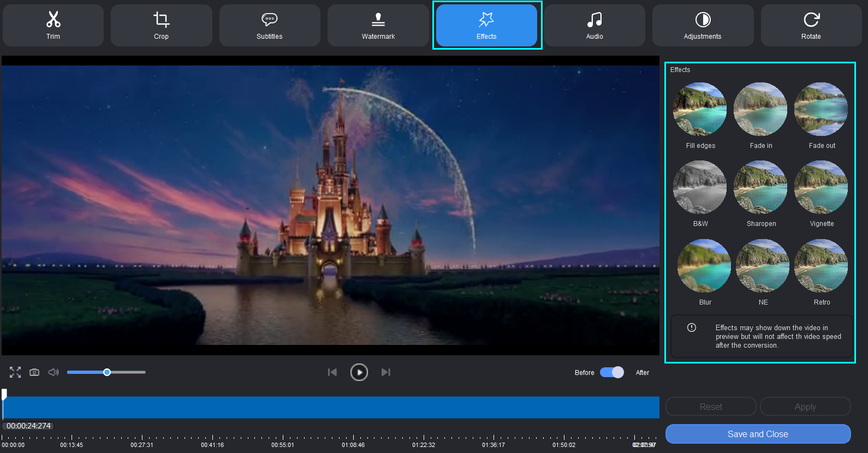
Task: Toggle fullscreen preview
Action: click(15, 372)
